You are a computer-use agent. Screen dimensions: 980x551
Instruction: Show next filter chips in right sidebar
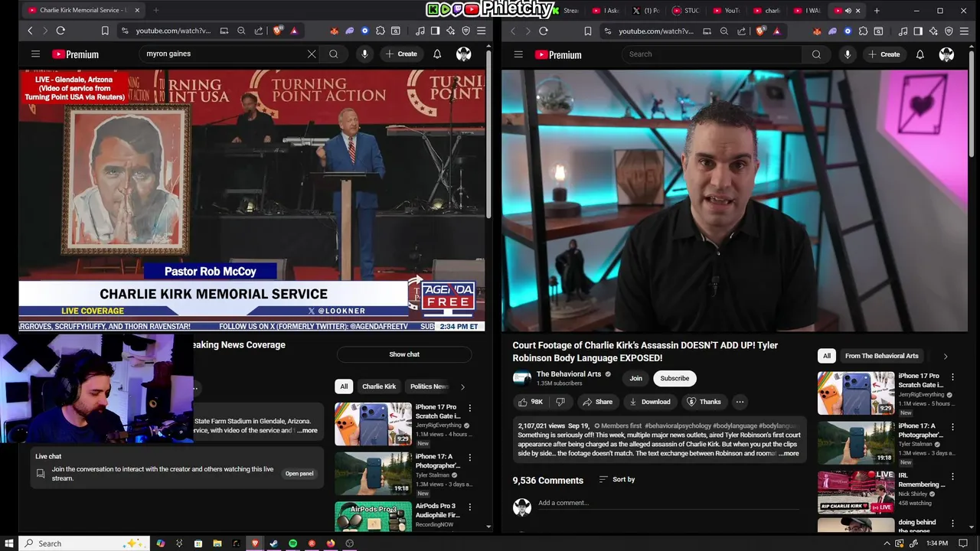tap(945, 356)
